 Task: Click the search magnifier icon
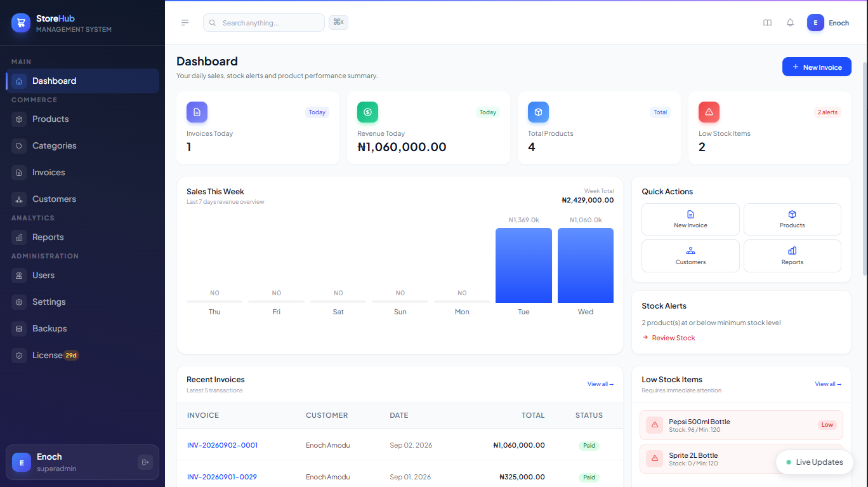(213, 23)
